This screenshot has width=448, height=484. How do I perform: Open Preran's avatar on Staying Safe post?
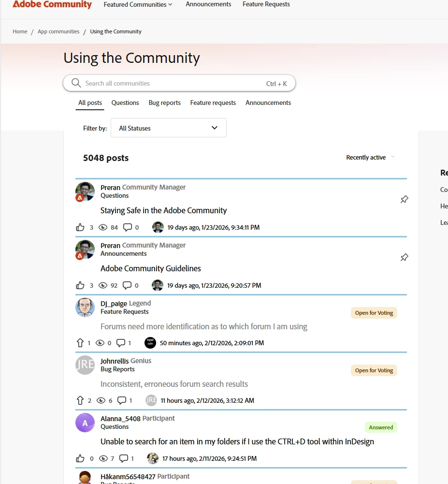pyautogui.click(x=85, y=191)
